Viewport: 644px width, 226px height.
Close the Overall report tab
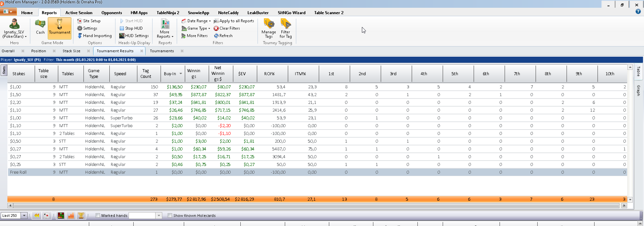pos(23,51)
